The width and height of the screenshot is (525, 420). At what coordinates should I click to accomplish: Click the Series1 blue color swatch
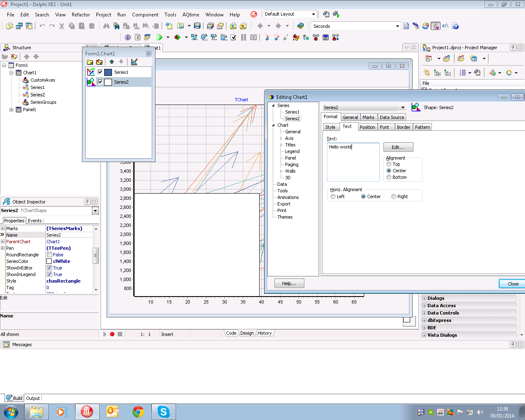point(108,72)
